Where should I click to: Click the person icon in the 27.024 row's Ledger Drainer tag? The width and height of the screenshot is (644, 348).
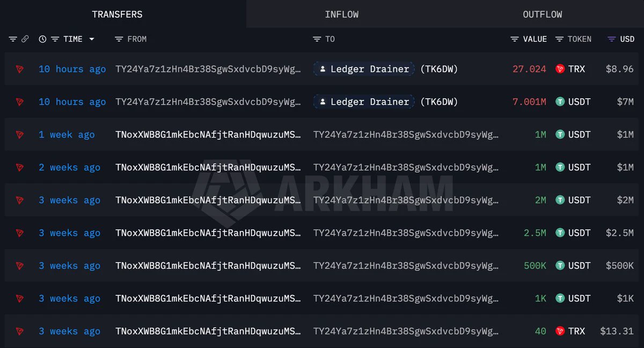click(x=323, y=69)
